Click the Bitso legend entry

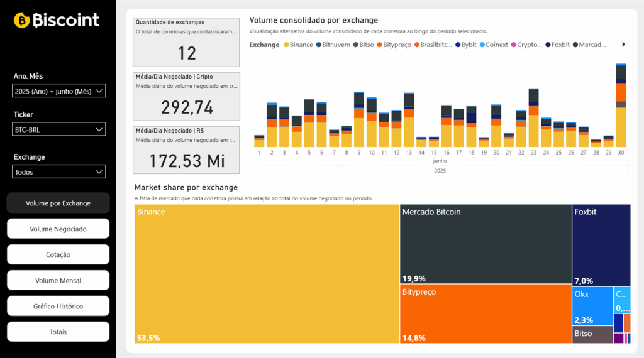tap(364, 45)
